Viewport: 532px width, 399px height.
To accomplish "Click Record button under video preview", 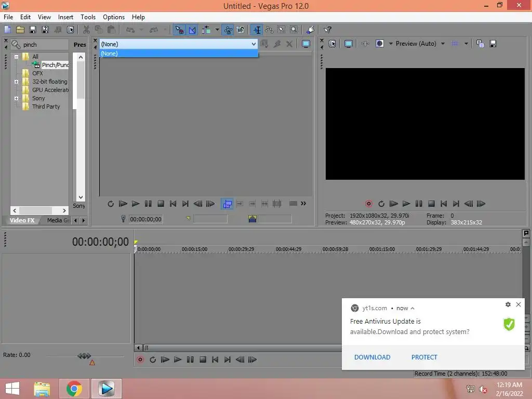I will click(369, 204).
